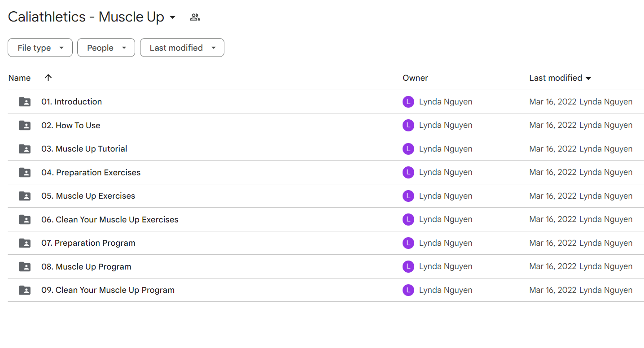644x348 pixels.
Task: Open the People filter dropdown
Action: (x=106, y=48)
